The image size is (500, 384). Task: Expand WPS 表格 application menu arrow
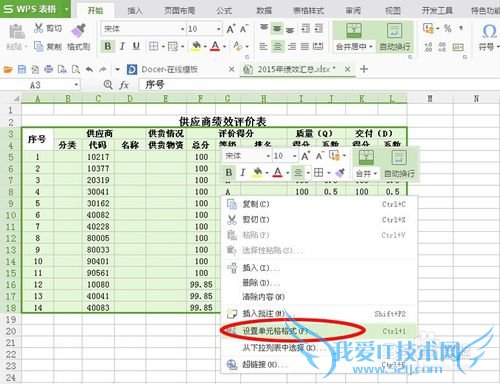tap(66, 8)
